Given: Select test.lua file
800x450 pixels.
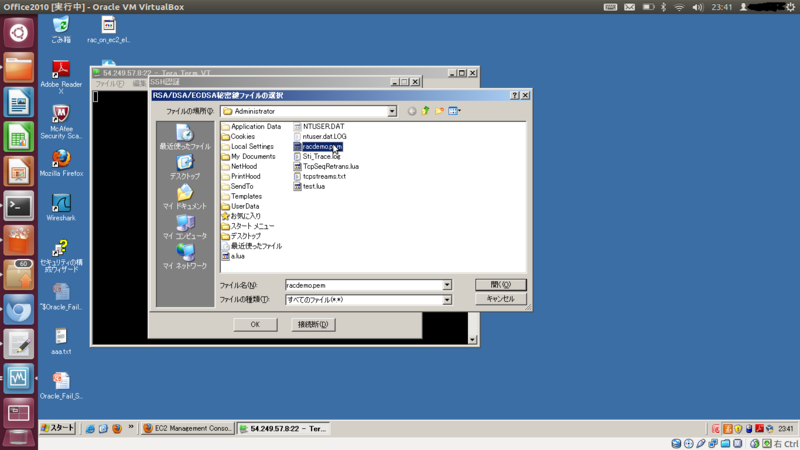Looking at the screenshot, I should [309, 186].
